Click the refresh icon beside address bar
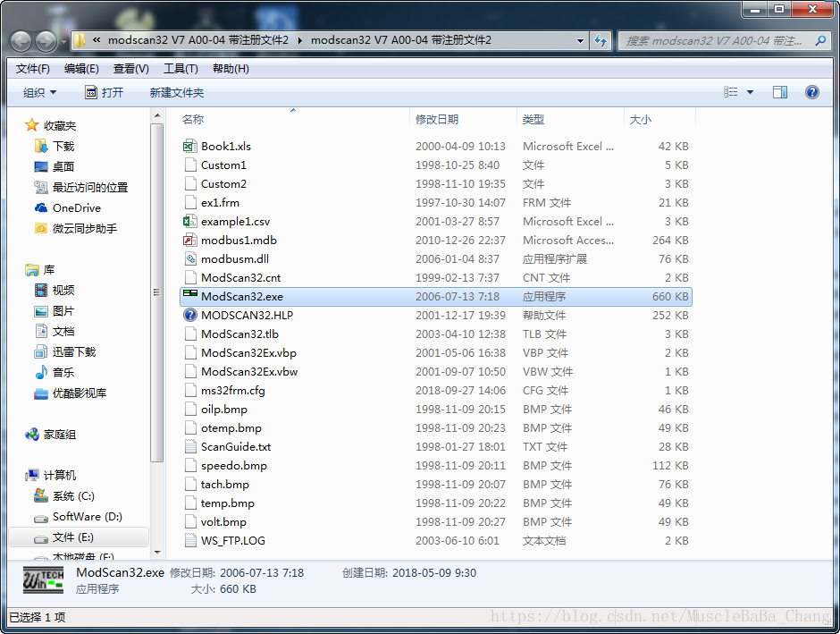Screen dimensions: 840x634 pyautogui.click(x=601, y=41)
